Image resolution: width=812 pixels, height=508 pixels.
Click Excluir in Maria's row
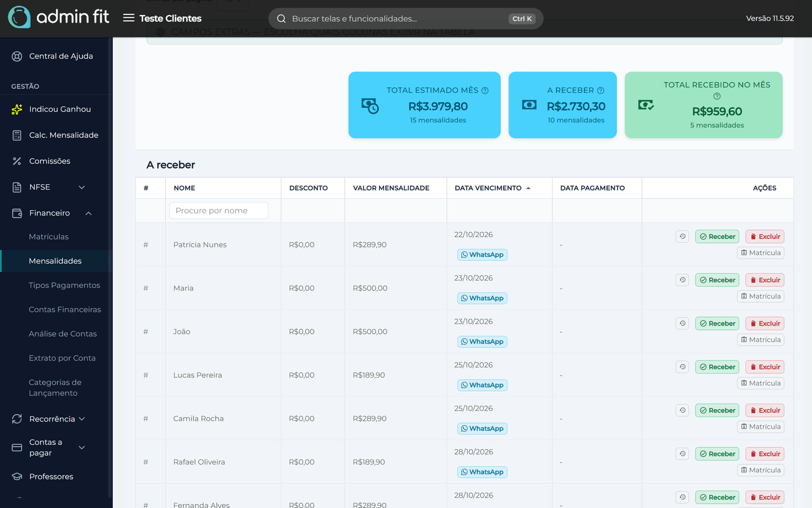coord(765,280)
